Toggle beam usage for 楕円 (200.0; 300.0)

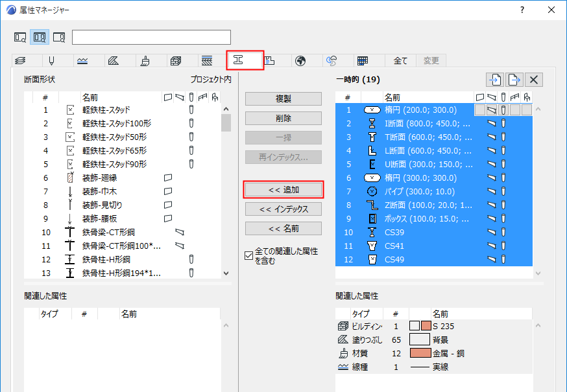[x=492, y=110]
